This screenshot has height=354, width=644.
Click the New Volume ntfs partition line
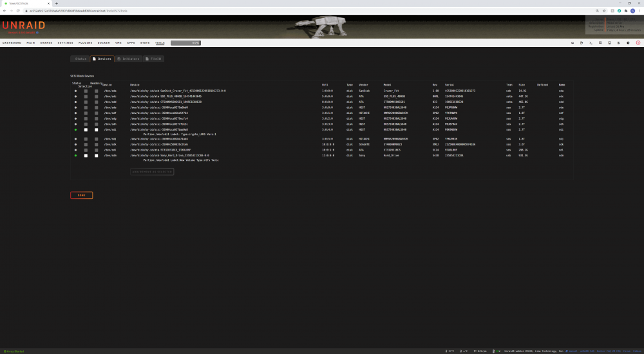tap(181, 160)
